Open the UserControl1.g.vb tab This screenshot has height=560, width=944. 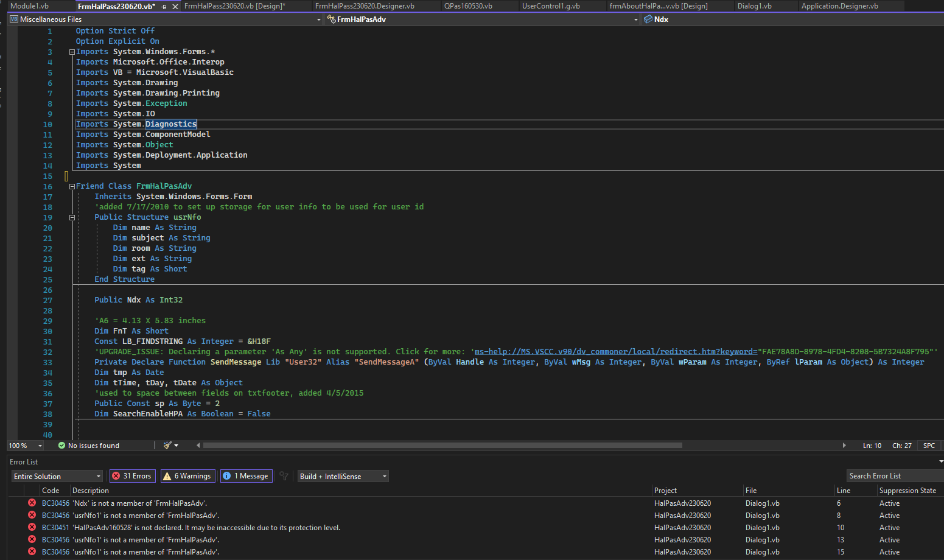[x=551, y=6]
